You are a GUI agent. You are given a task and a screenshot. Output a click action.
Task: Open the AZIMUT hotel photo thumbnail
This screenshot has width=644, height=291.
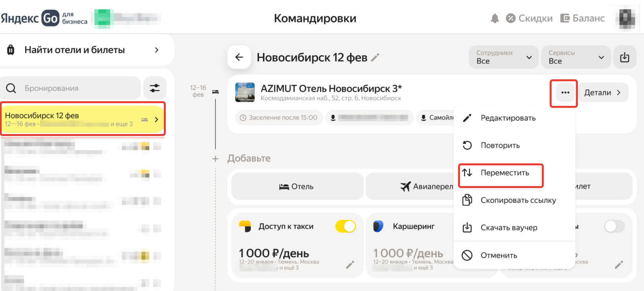[245, 92]
